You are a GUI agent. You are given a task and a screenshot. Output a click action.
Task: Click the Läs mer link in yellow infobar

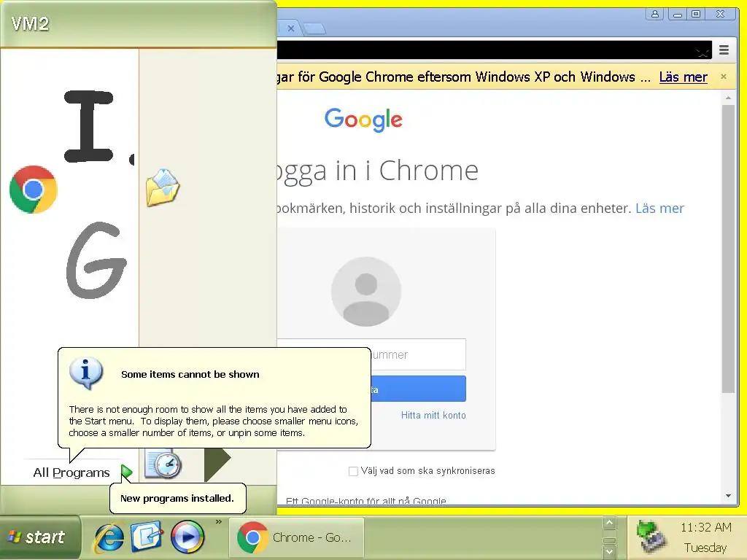tap(683, 77)
